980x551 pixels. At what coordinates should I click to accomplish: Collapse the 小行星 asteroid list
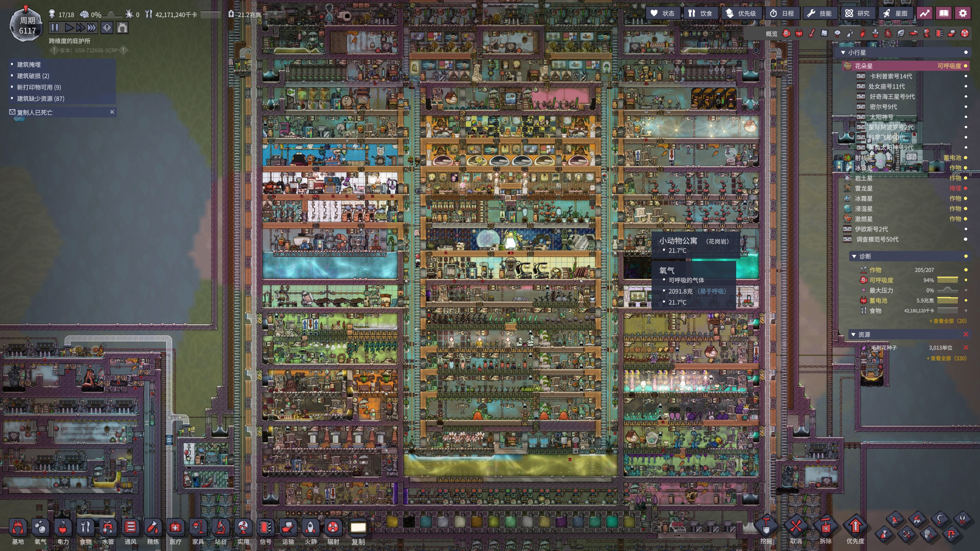tap(843, 52)
